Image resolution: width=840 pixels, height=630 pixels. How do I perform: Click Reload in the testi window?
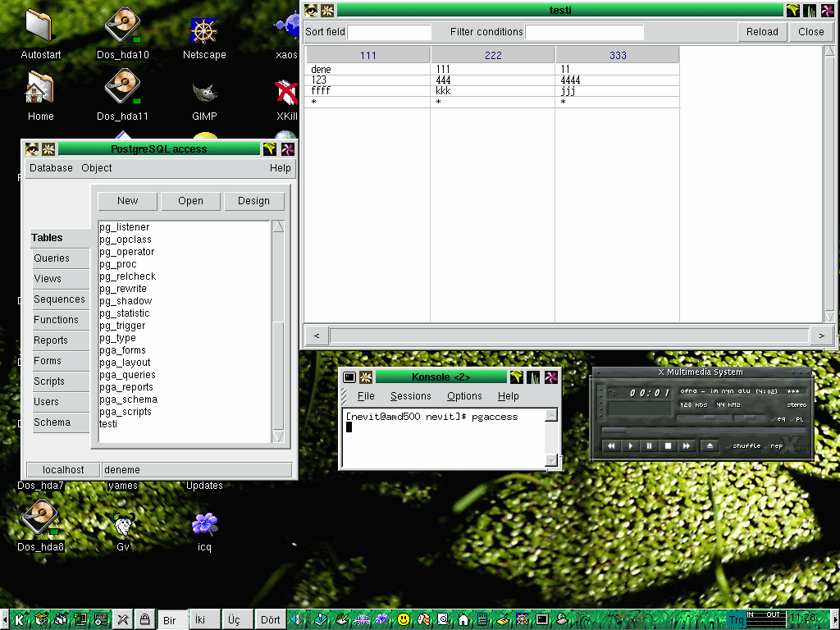[762, 32]
